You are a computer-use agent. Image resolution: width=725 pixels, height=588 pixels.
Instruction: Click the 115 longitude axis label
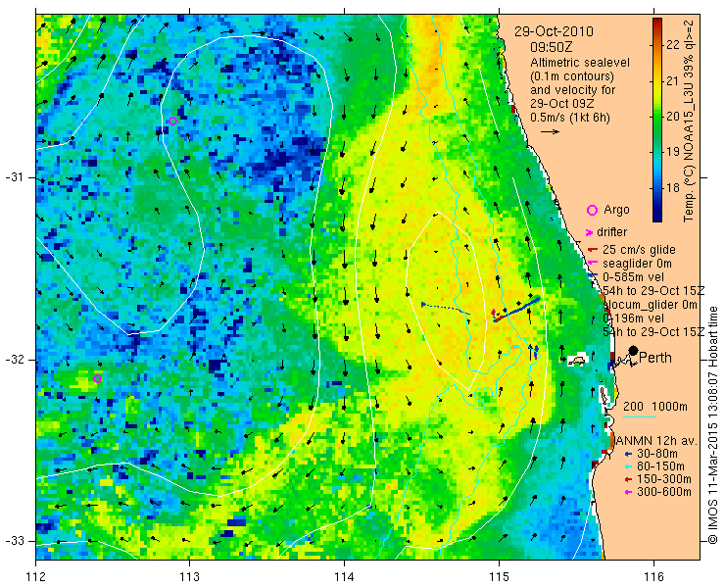point(499,576)
